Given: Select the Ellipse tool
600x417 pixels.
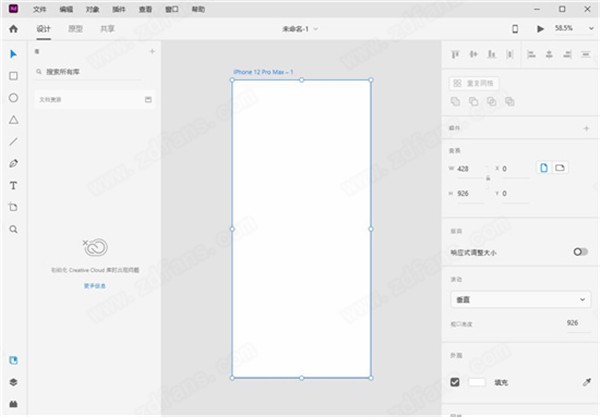Looking at the screenshot, I should [x=13, y=98].
